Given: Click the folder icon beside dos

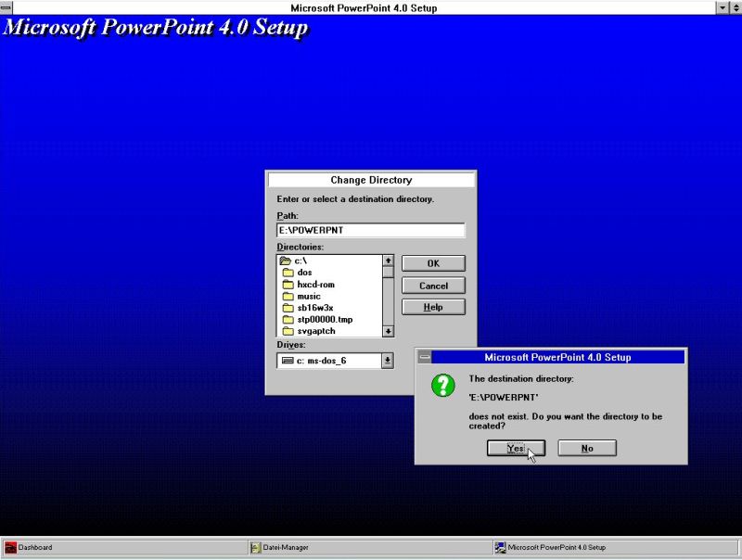Looking at the screenshot, I should [x=288, y=273].
